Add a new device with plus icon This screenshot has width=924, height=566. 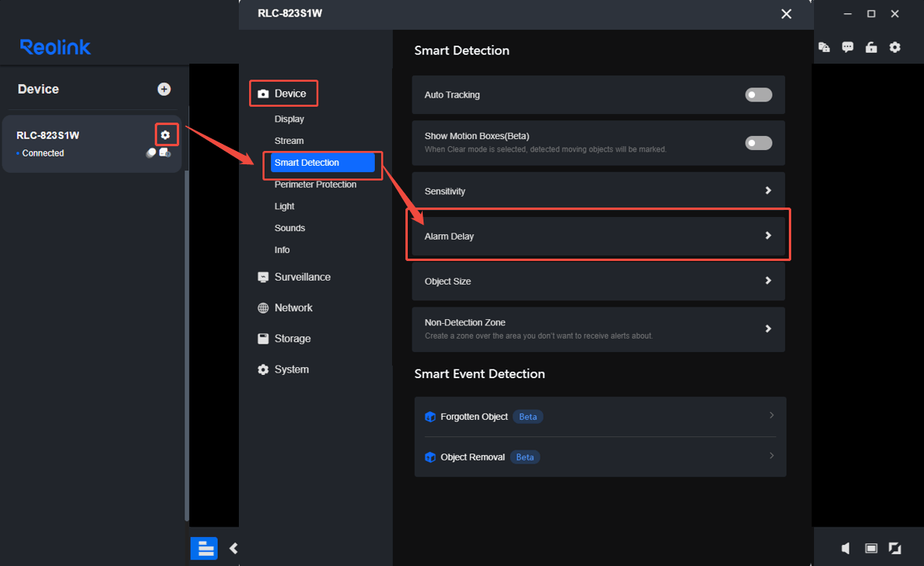point(164,89)
